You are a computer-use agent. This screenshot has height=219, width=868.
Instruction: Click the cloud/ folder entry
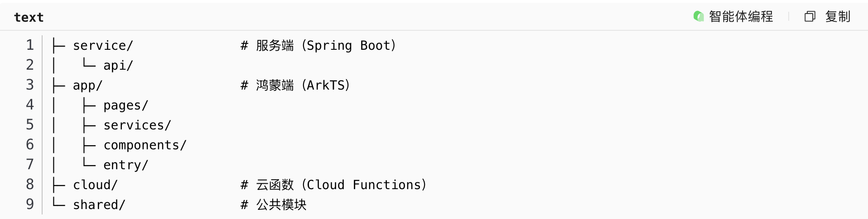[95, 185]
